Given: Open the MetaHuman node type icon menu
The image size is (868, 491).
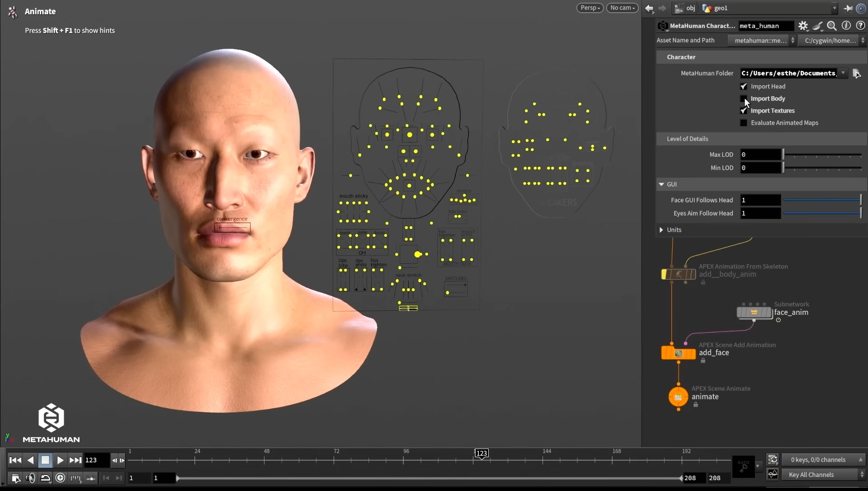Looking at the screenshot, I should click(x=663, y=26).
